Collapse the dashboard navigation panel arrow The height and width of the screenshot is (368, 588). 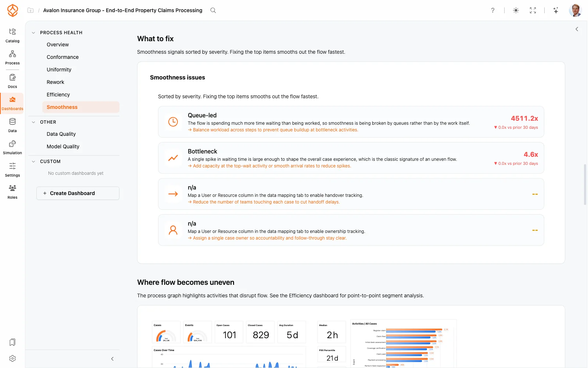click(112, 359)
